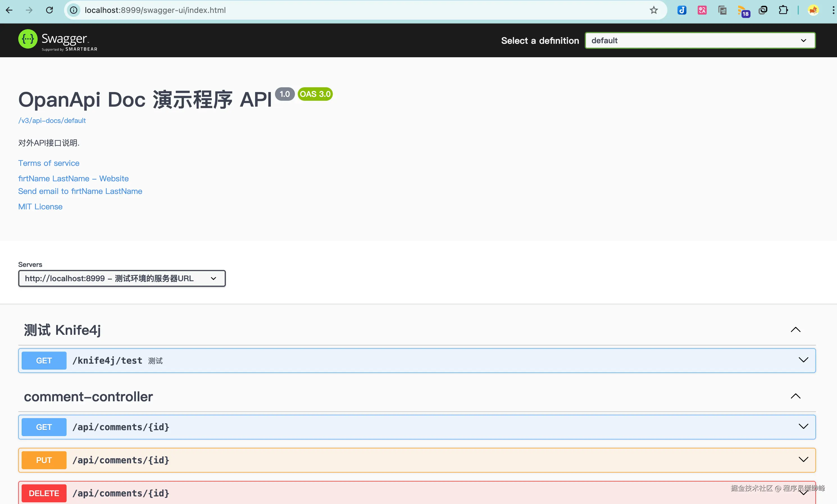Viewport: 837px width, 504px height.
Task: Expand the GET /api/comments/{id} operation
Action: click(x=803, y=427)
